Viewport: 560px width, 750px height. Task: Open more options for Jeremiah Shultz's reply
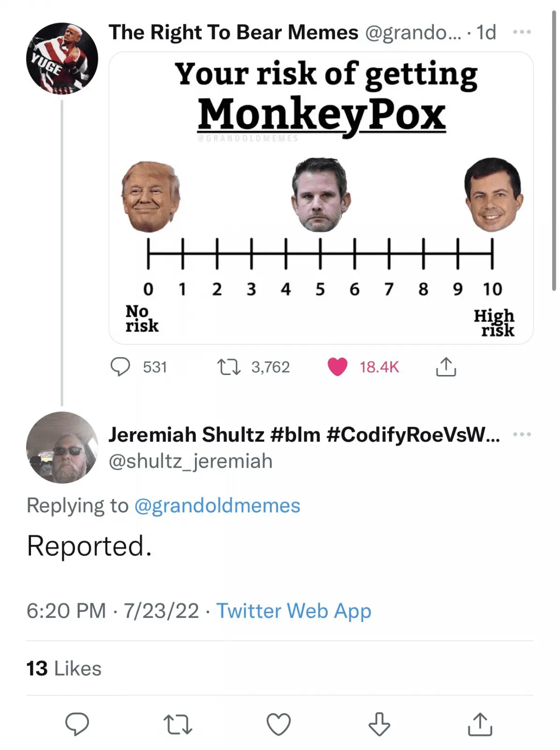[x=522, y=435]
